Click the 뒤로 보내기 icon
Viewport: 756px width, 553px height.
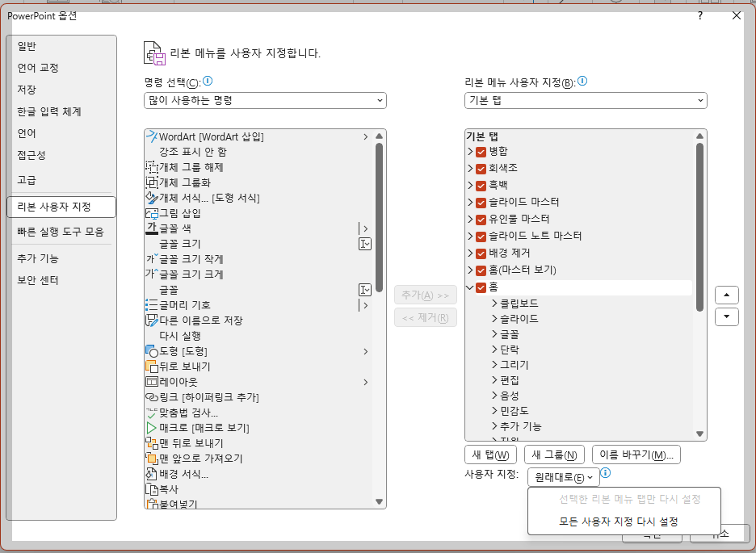click(152, 367)
